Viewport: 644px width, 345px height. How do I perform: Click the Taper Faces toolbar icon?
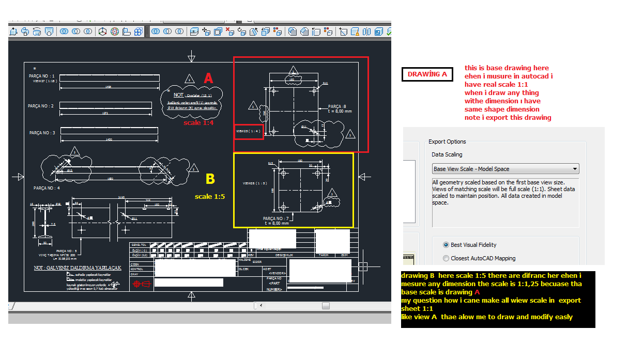254,32
